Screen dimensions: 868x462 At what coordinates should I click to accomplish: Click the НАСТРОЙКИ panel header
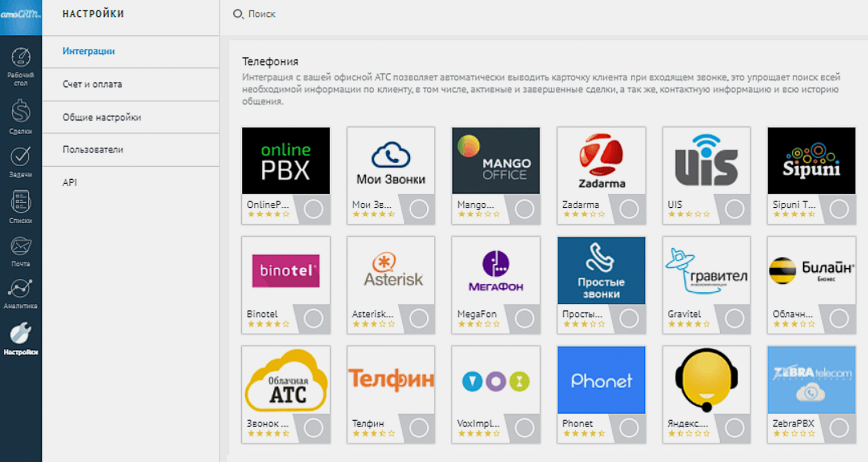pos(93,14)
